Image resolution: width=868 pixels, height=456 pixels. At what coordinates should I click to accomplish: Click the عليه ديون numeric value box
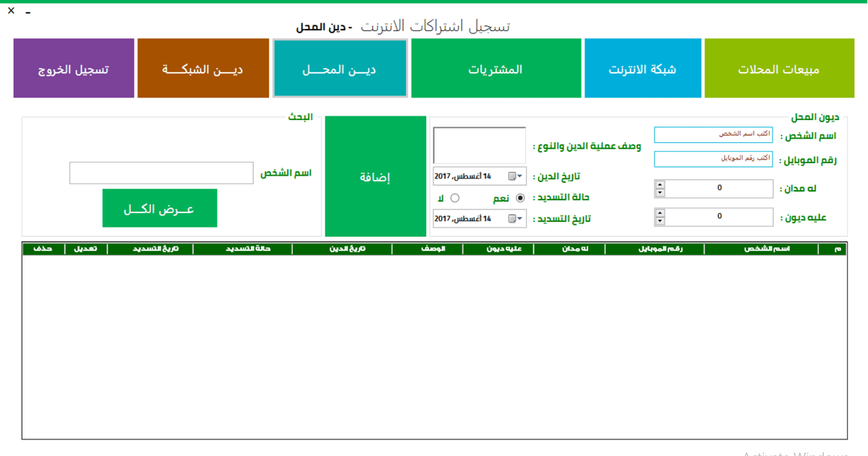click(719, 217)
